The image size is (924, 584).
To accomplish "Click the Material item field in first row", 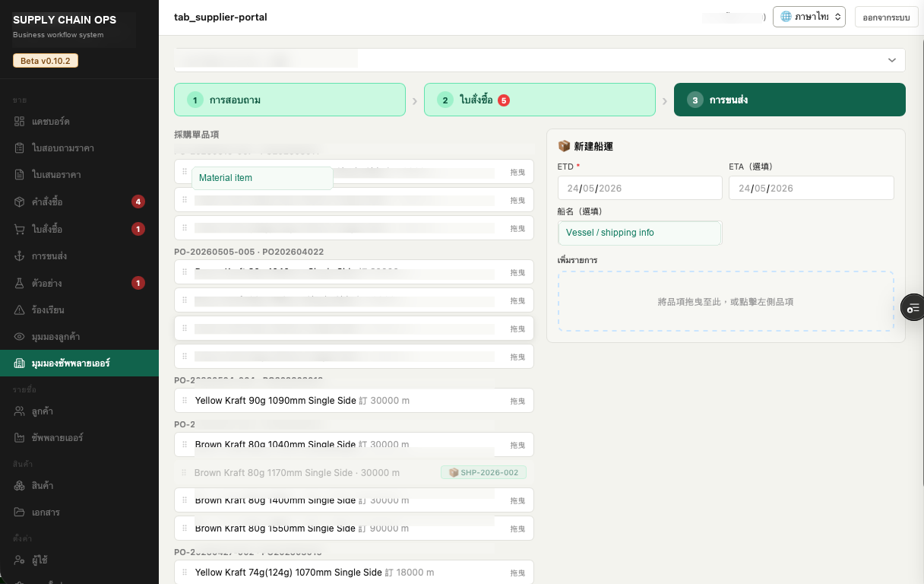I will point(262,178).
